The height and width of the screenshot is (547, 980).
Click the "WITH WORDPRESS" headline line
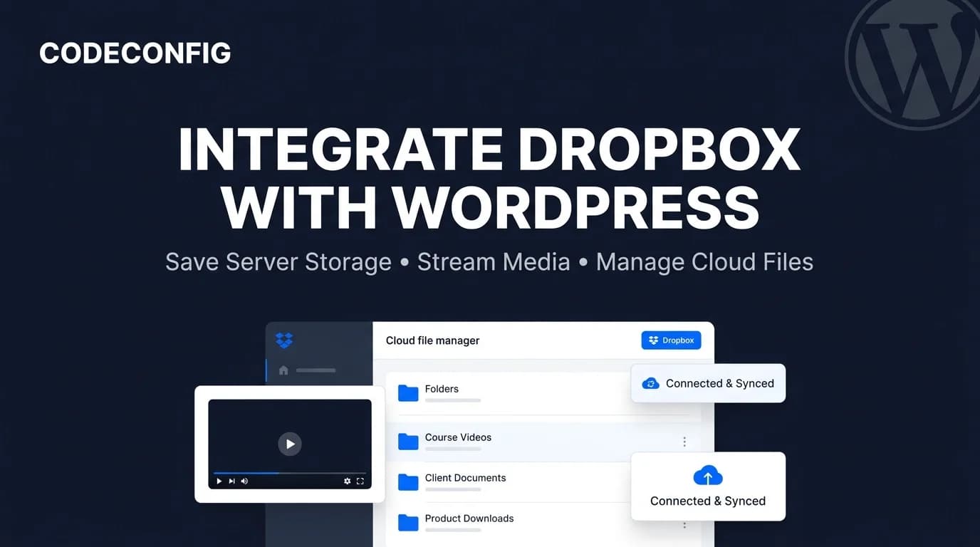click(490, 207)
